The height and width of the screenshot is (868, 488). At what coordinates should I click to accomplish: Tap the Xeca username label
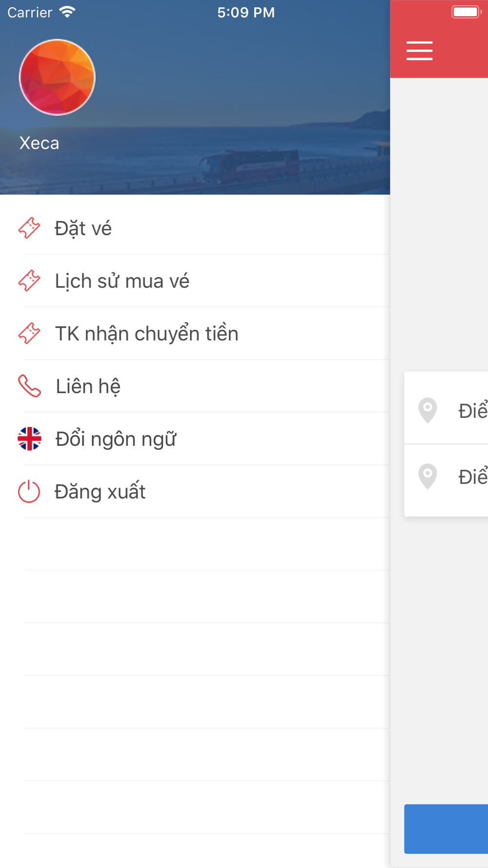click(x=39, y=143)
